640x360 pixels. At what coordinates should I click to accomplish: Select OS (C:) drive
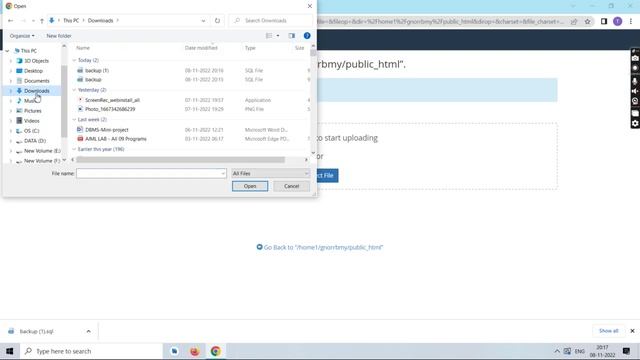point(31,131)
